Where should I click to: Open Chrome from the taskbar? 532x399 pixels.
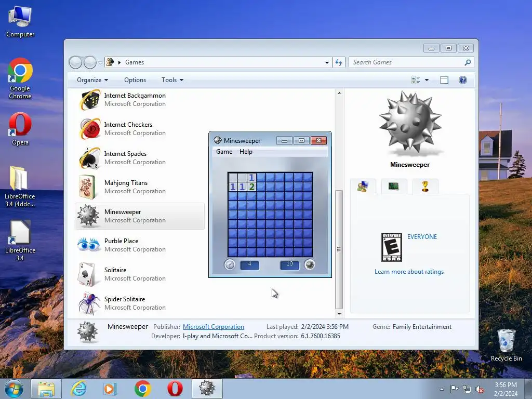[x=143, y=389]
